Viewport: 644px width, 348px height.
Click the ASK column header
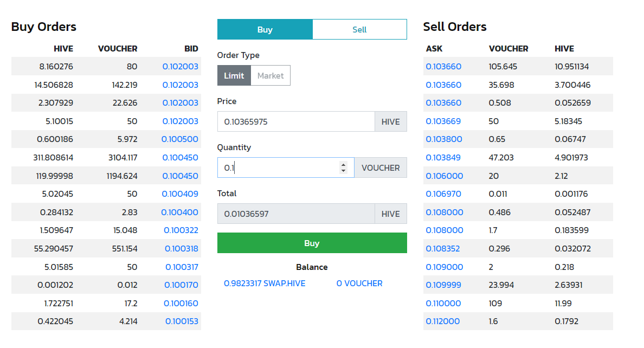click(434, 48)
